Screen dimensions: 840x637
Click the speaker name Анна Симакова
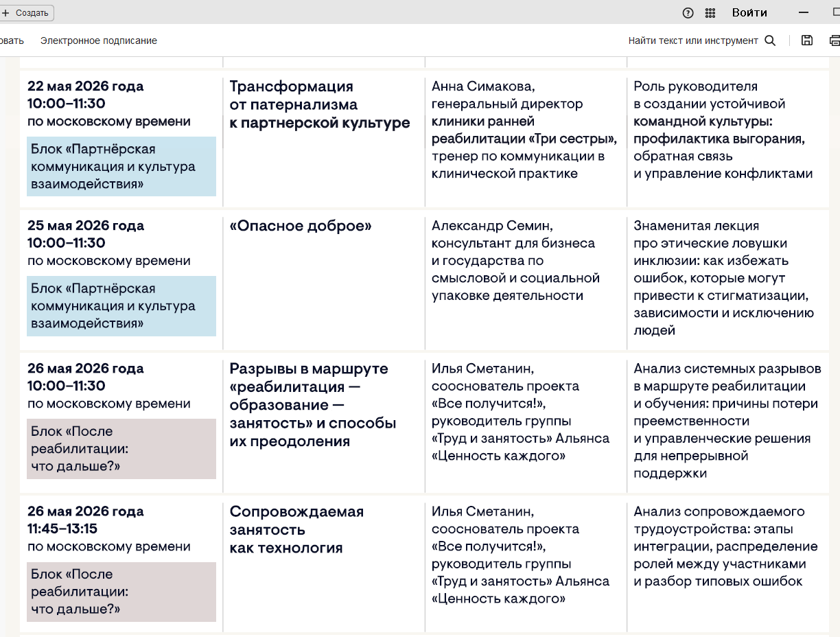coord(482,86)
